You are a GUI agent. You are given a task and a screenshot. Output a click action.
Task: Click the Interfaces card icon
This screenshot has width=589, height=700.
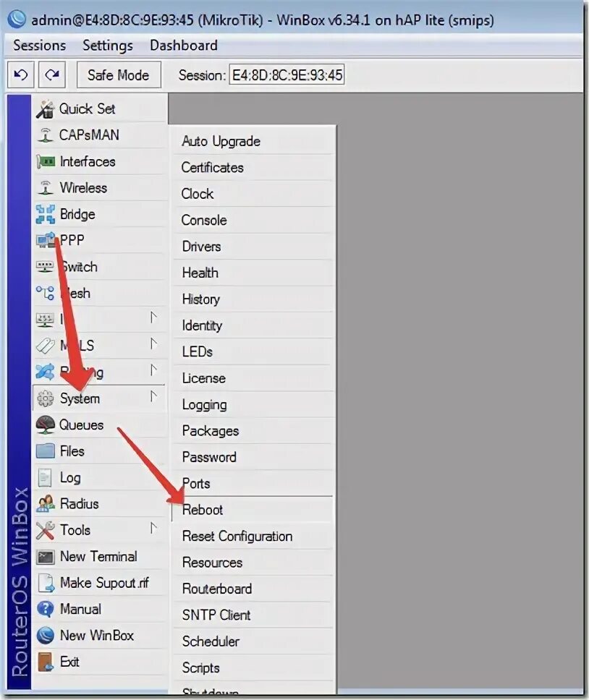(x=46, y=161)
